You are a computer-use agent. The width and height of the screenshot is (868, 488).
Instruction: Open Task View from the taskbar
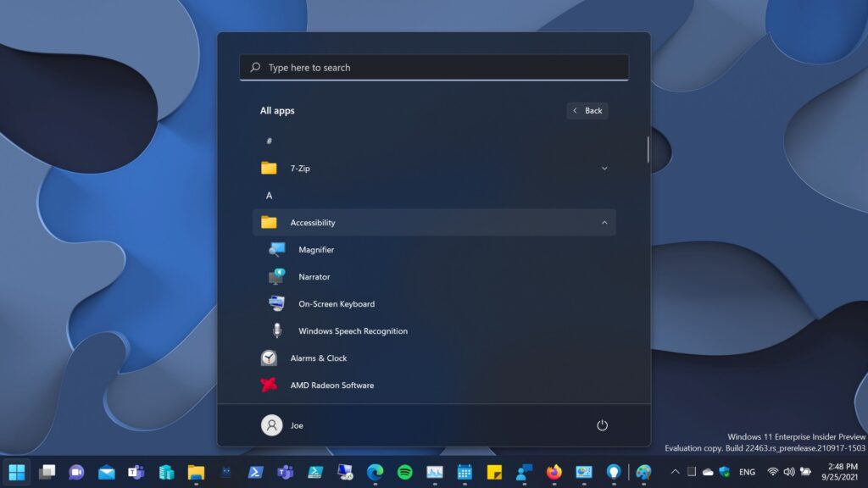(47, 472)
